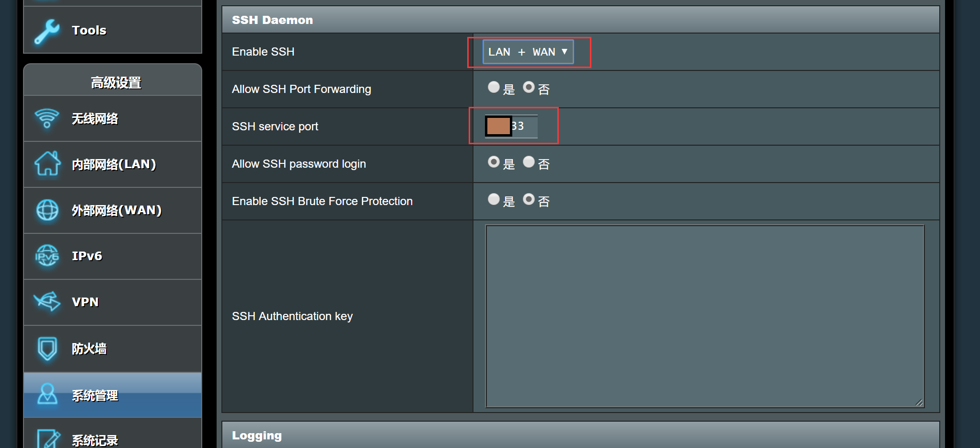Click the wireless network Wi-Fi icon
This screenshot has height=448, width=980.
pos(47,118)
